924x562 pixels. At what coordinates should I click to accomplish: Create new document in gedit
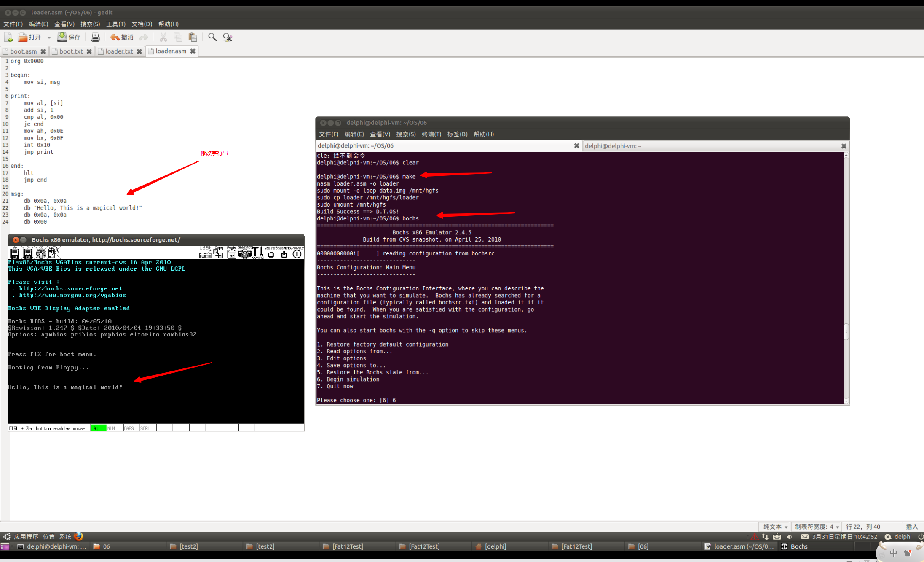pyautogui.click(x=8, y=37)
